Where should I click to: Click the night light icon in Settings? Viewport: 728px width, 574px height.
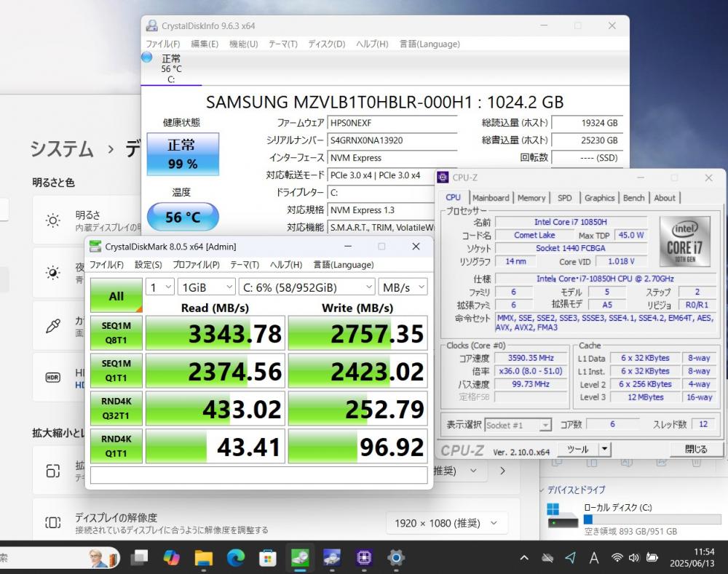pos(53,273)
